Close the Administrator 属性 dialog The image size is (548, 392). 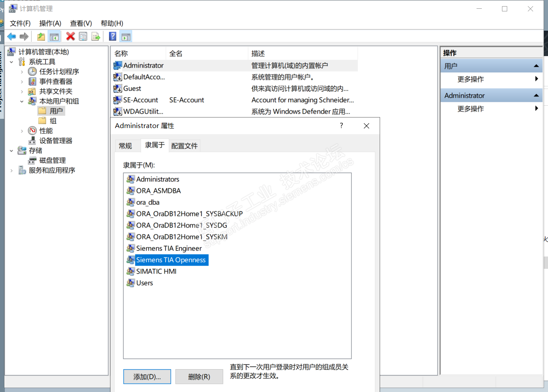[x=367, y=126]
